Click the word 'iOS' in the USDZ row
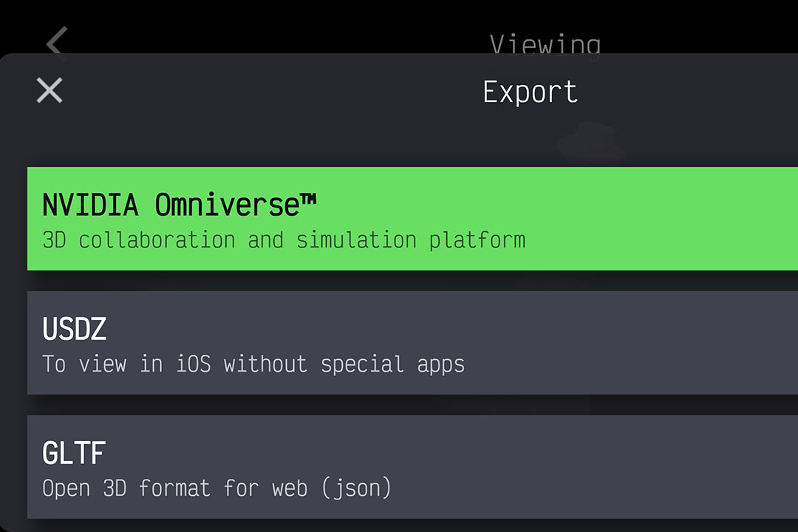 [194, 364]
